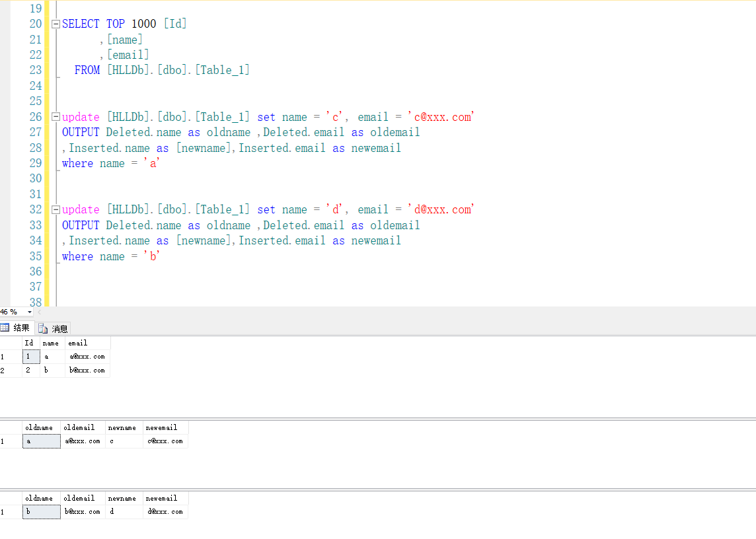The height and width of the screenshot is (539, 756).
Task: Click row header 2 of first result grid
Action: click(11, 371)
